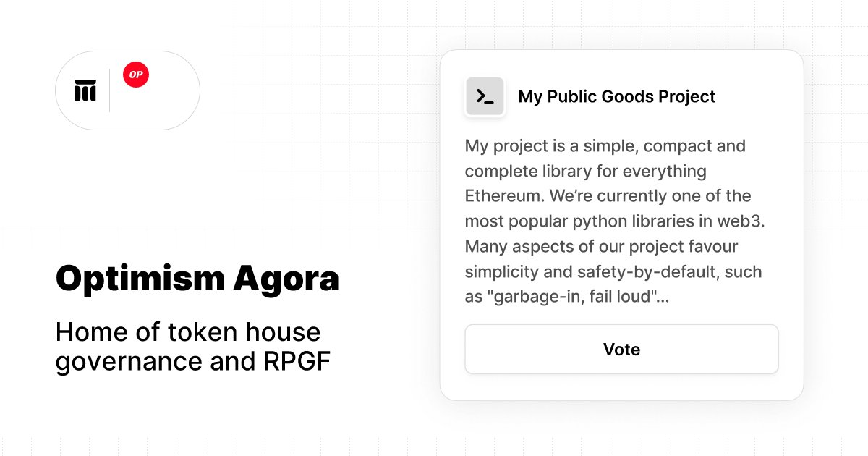The width and height of the screenshot is (868, 456).
Task: Select the Many aspects of our project line
Action: [x=602, y=247]
